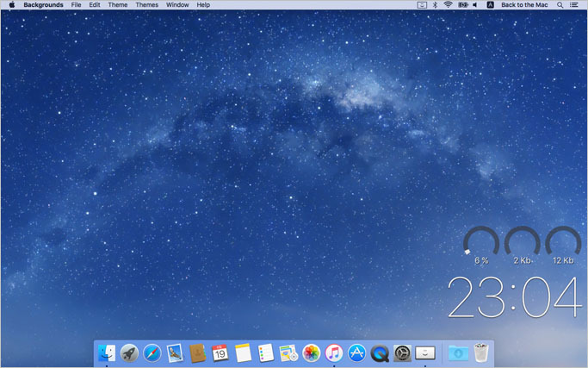
Task: Open System Preferences gear icon
Action: coord(402,353)
